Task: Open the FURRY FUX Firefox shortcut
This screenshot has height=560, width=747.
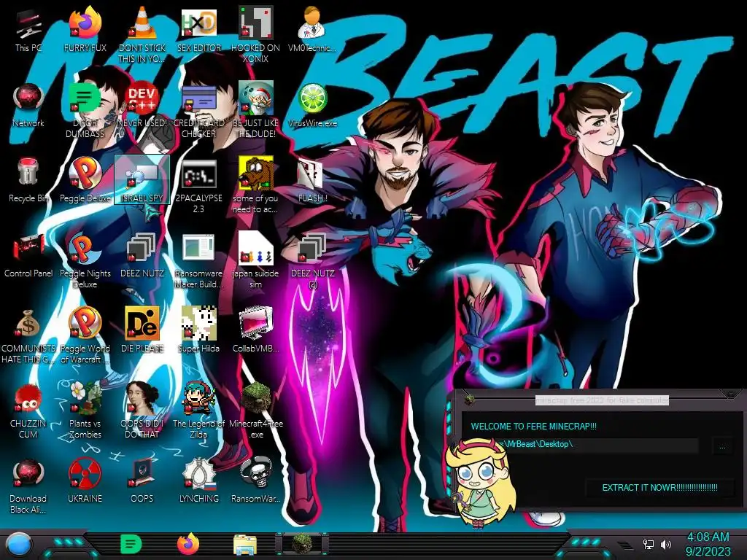Action: click(x=85, y=31)
